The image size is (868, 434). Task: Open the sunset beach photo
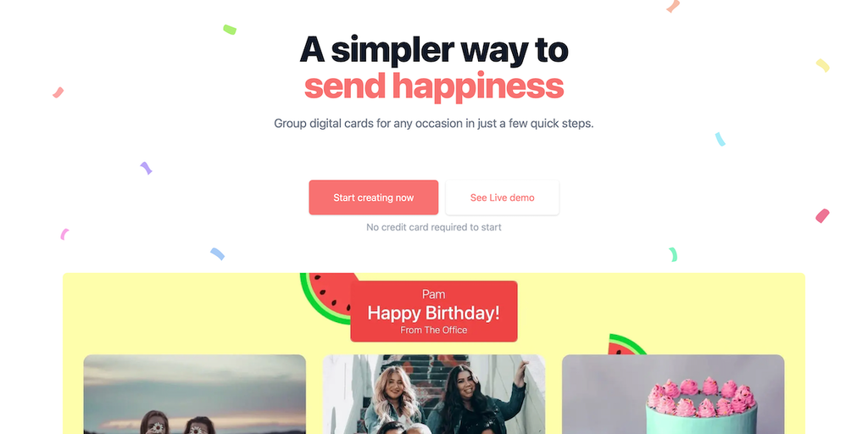pos(195,394)
